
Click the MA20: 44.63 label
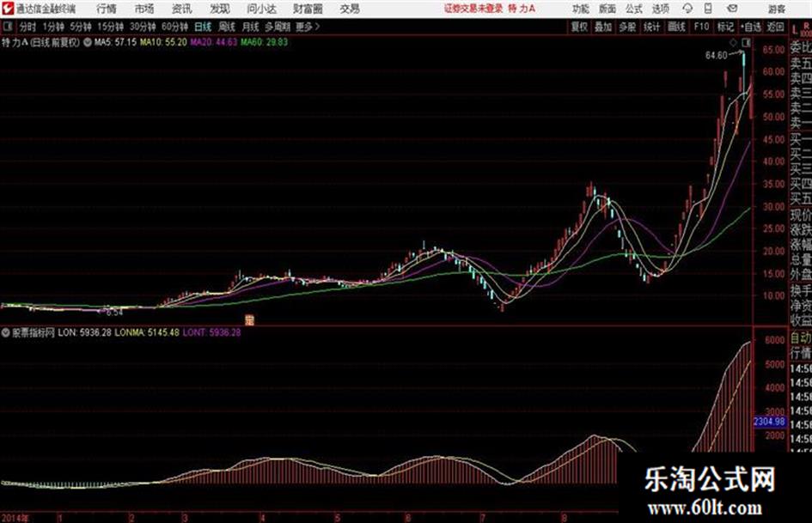213,42
